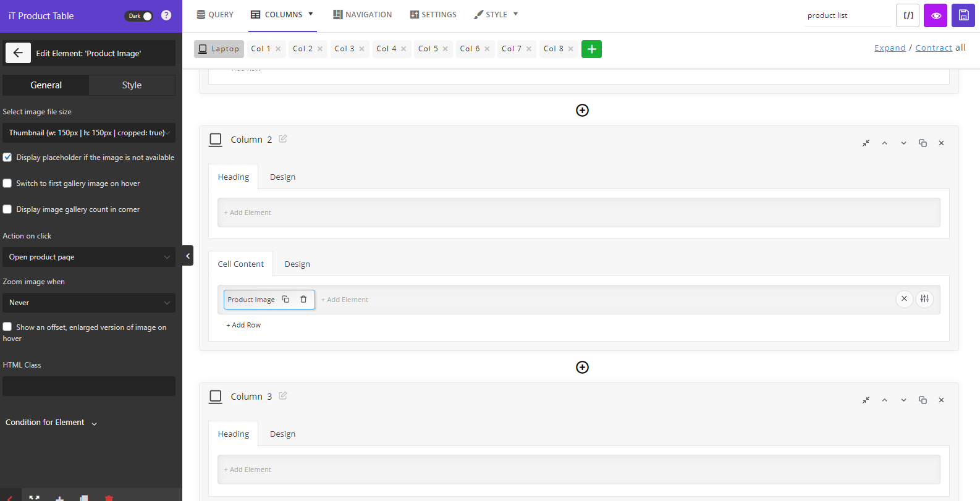The image size is (980, 501).
Task: Move Column 2 up
Action: click(x=885, y=143)
